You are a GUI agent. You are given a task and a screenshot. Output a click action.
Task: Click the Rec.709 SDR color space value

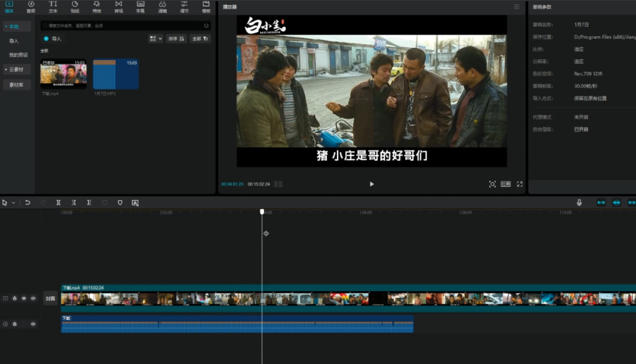(x=588, y=74)
